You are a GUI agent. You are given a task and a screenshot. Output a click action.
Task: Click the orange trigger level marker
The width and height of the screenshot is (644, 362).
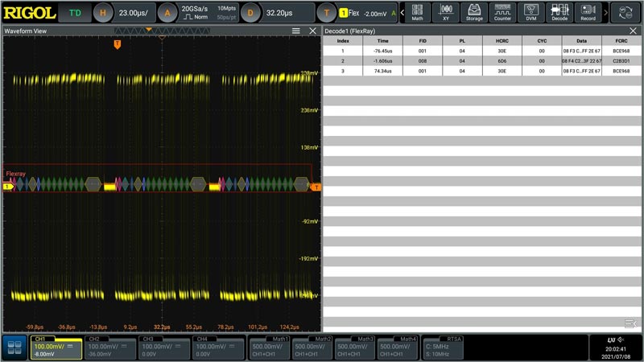pyautogui.click(x=316, y=187)
